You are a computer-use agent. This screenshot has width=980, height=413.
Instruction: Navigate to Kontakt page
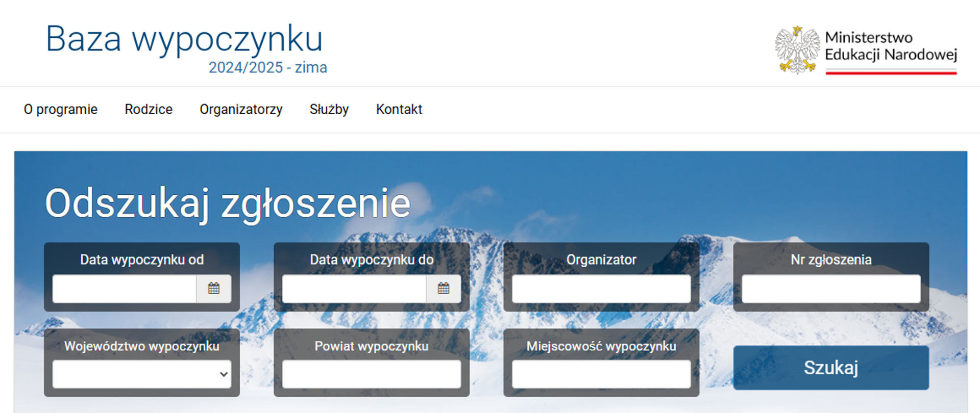(x=399, y=109)
